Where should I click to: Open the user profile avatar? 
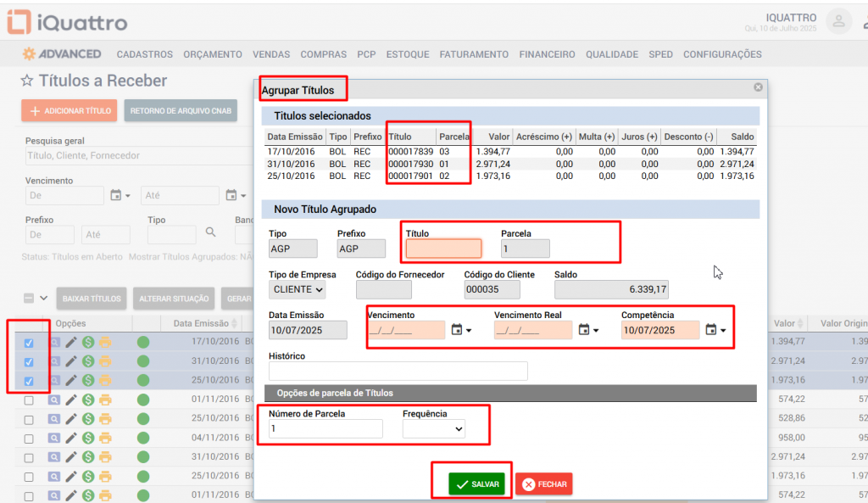pyautogui.click(x=838, y=21)
